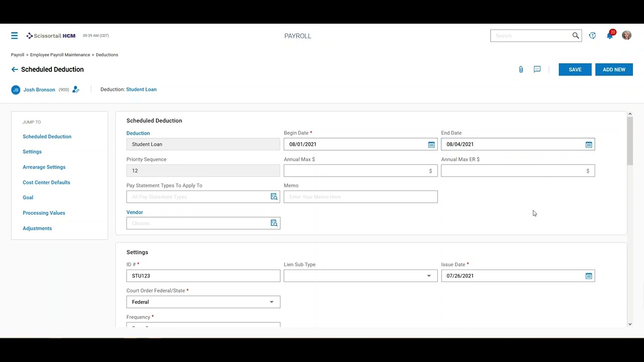Click the ADD NEW button

pos(614,69)
